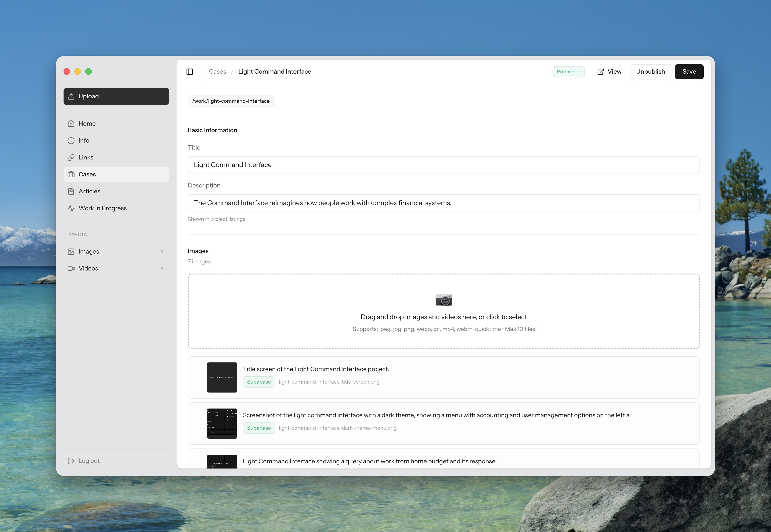Screen dimensions: 771x532
Task: Toggle the sidebar panel icon
Action: click(x=189, y=72)
